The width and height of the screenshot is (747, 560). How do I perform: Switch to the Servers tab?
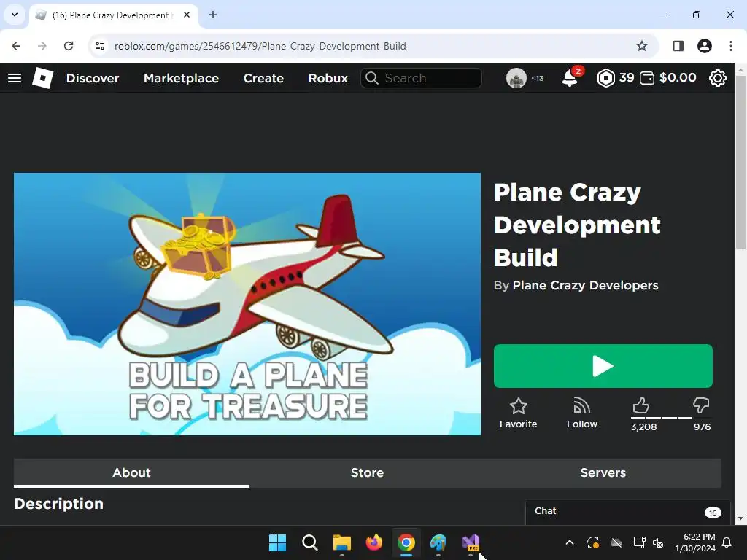pyautogui.click(x=603, y=472)
